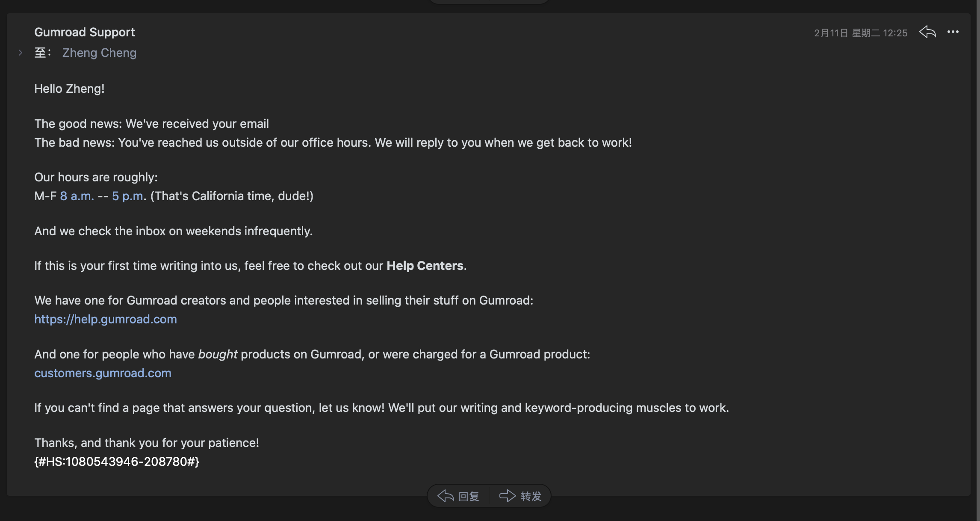Click the "Our hours are roughly:" line

[x=96, y=177]
